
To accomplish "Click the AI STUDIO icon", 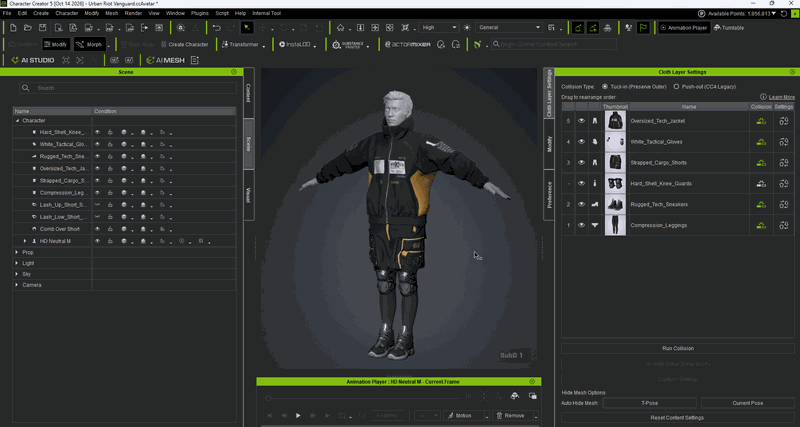I will pyautogui.click(x=32, y=60).
